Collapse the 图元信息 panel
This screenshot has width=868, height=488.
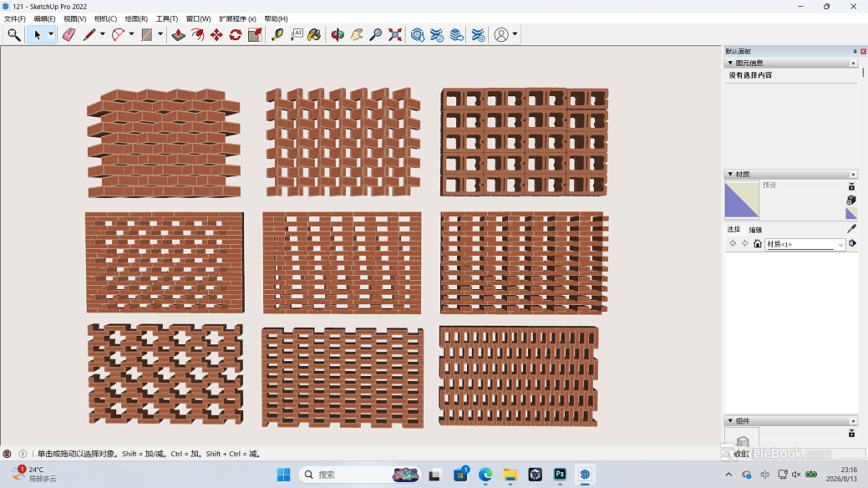[730, 64]
